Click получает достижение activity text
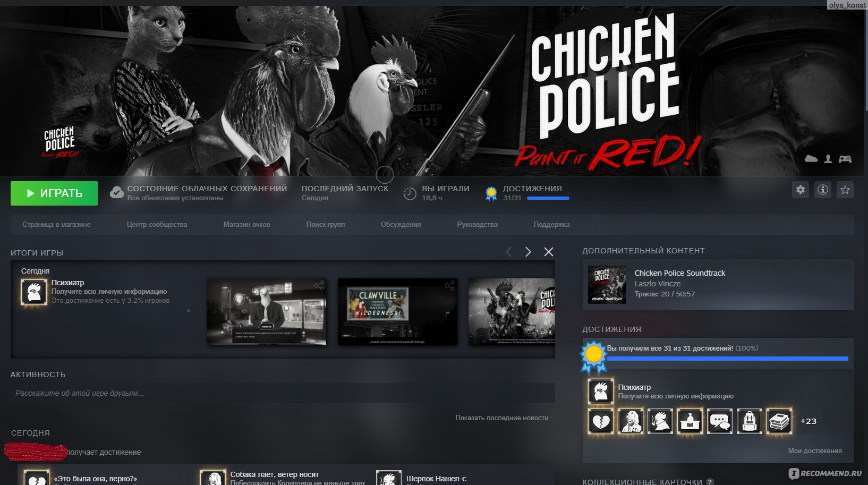 click(x=104, y=452)
